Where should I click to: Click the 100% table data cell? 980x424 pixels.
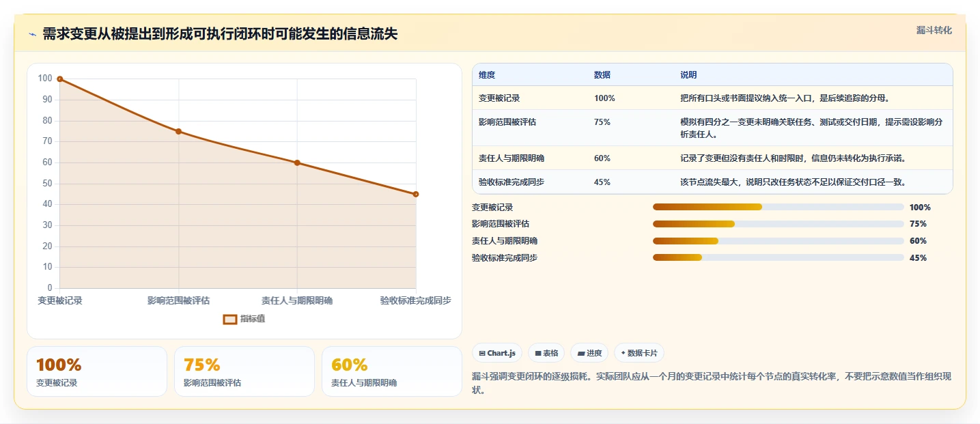604,98
